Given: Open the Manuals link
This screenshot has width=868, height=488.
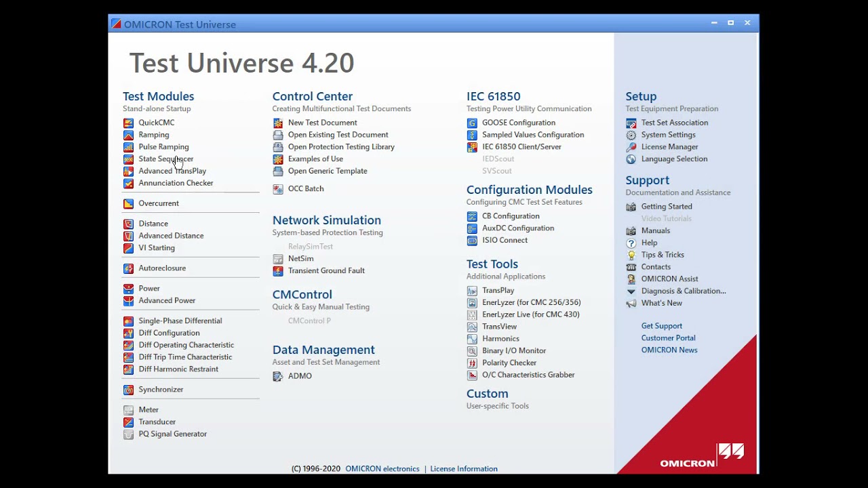Looking at the screenshot, I should pos(656,231).
